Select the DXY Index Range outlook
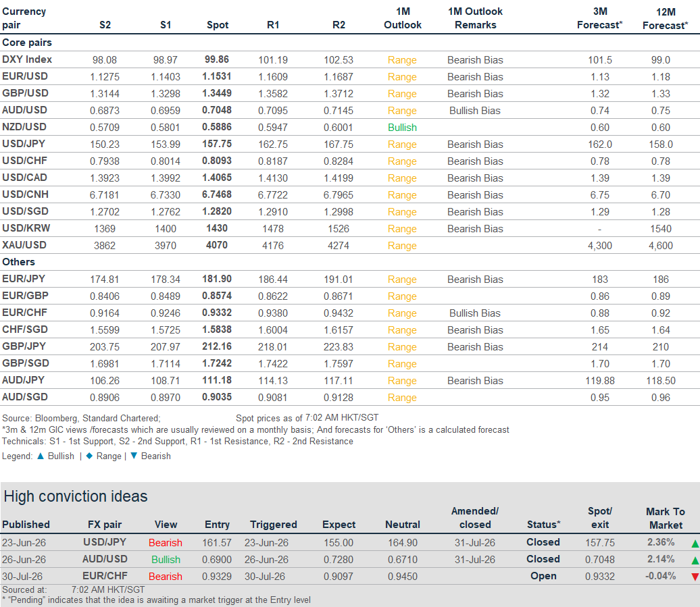The width and height of the screenshot is (700, 607). tap(402, 60)
